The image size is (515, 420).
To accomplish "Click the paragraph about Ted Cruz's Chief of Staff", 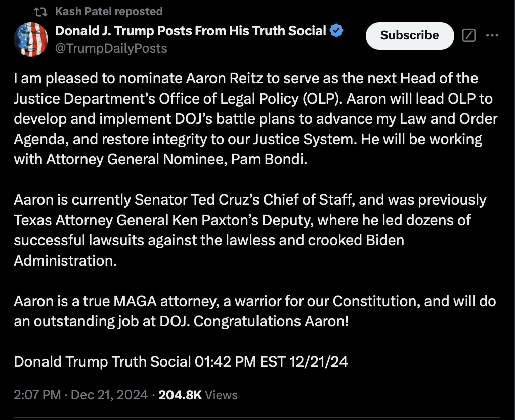I will coord(249,230).
